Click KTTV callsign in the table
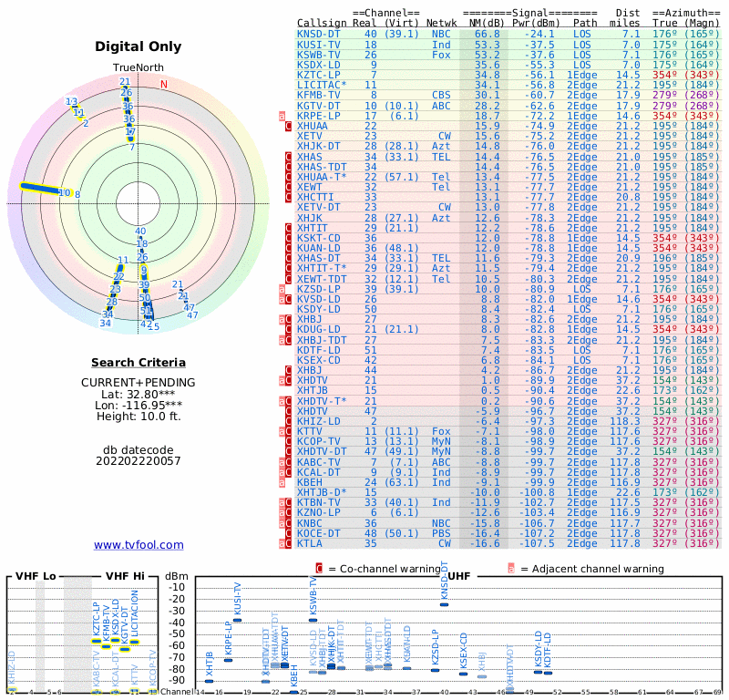 tap(309, 432)
